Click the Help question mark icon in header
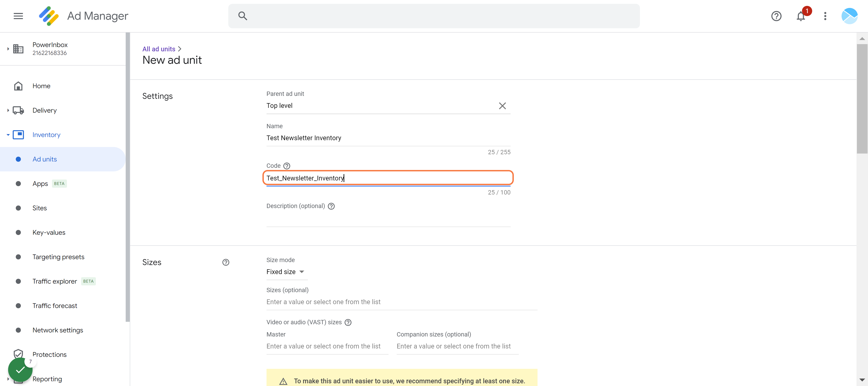This screenshot has width=868, height=386. tap(776, 16)
